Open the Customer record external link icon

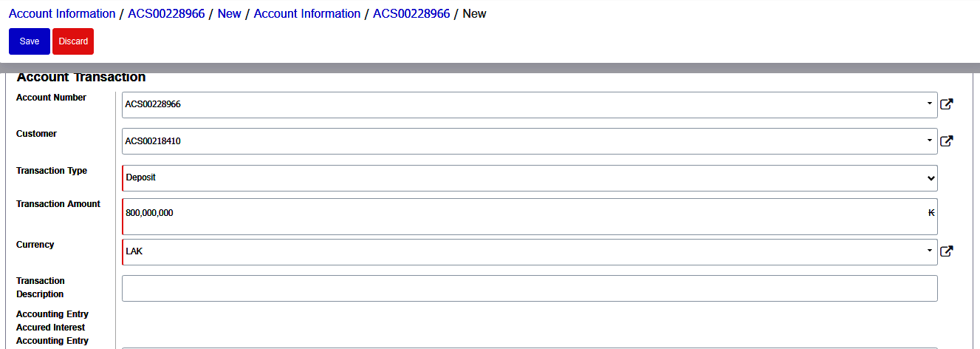[x=946, y=140]
